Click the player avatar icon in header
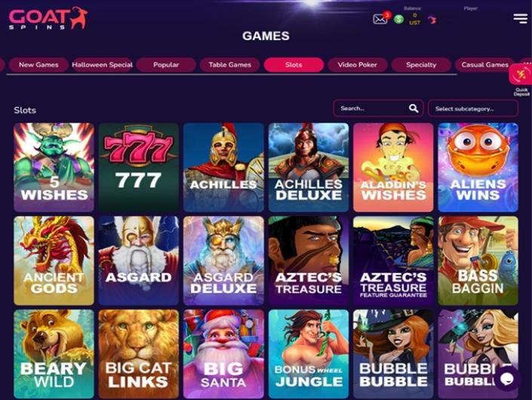This screenshot has width=532, height=400. [432, 20]
